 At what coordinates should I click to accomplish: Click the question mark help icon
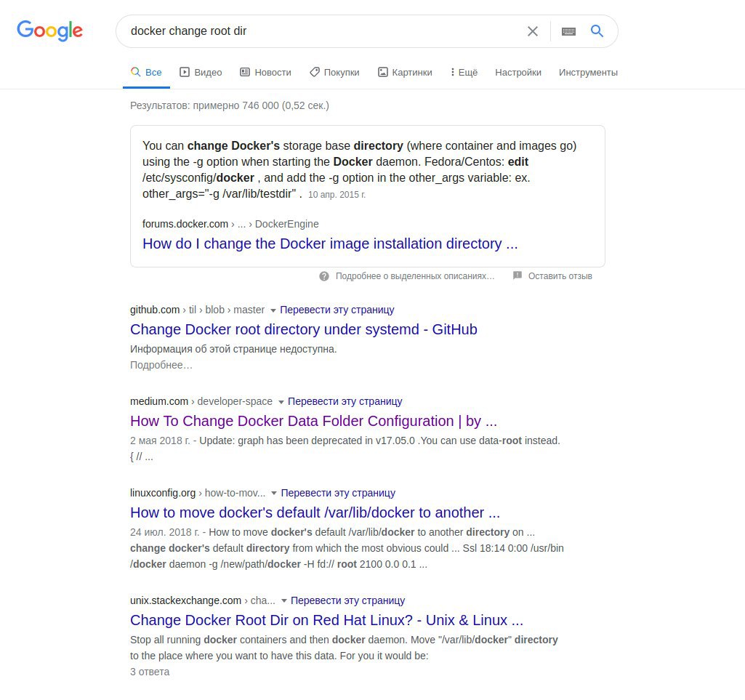[x=324, y=276]
